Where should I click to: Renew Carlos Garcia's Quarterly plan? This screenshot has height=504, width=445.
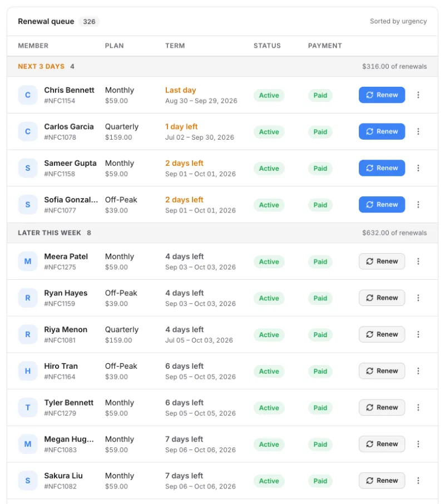(x=382, y=131)
